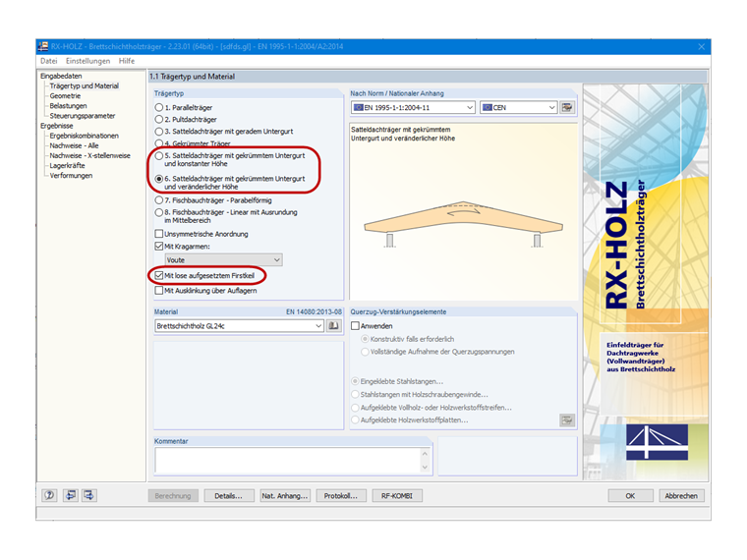Select Ergebniskombinationen tree item
The height and width of the screenshot is (560, 747).
84,136
